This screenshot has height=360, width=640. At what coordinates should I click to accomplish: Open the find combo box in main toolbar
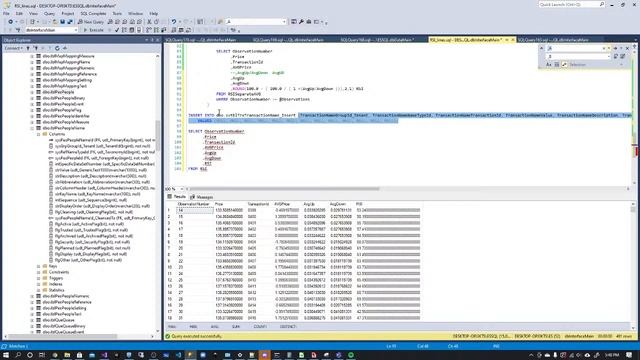256,22
